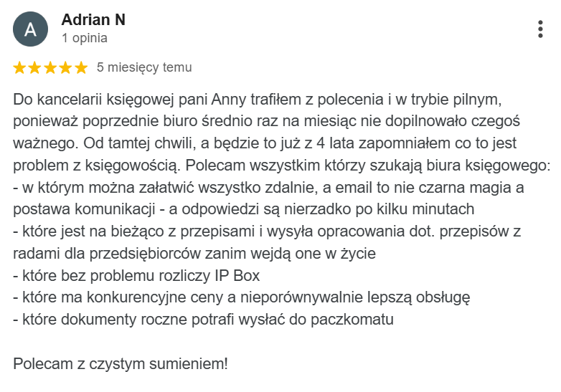
Task: Click the bullet line '- które jest na bieżąco z przepisami'
Action: pyautogui.click(x=267, y=231)
